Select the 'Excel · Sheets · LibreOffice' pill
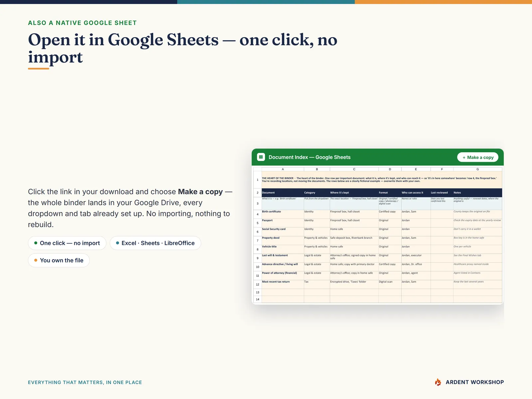The height and width of the screenshot is (399, 532). pyautogui.click(x=155, y=243)
